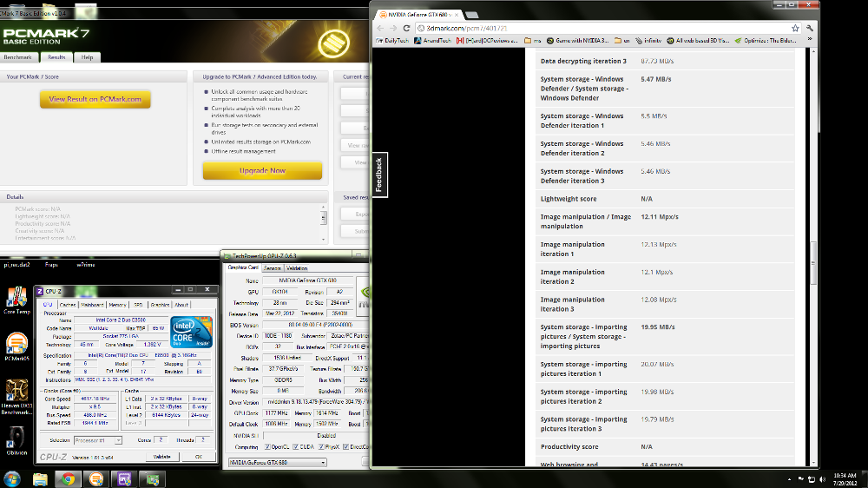Viewport: 868px width, 488px height.
Task: Switch to the Sensors tab in GPU-Z
Action: pyautogui.click(x=272, y=268)
